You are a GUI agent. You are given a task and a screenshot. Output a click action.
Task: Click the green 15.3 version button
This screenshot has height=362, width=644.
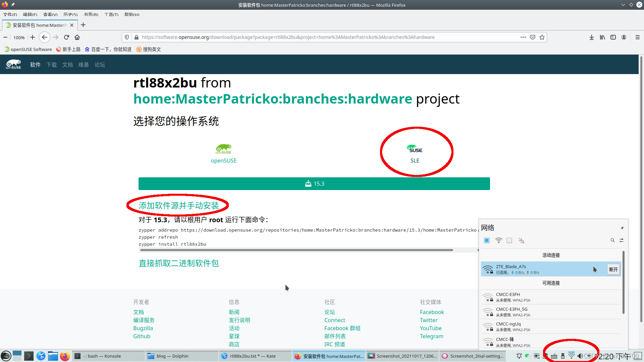[314, 184]
